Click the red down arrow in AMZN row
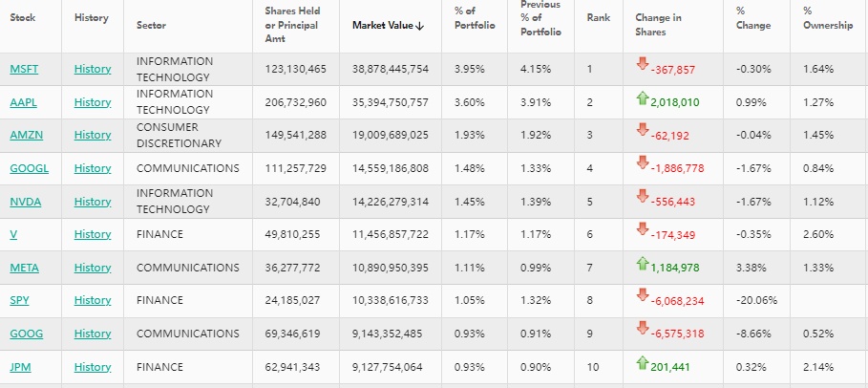868x388 pixels. tap(642, 131)
